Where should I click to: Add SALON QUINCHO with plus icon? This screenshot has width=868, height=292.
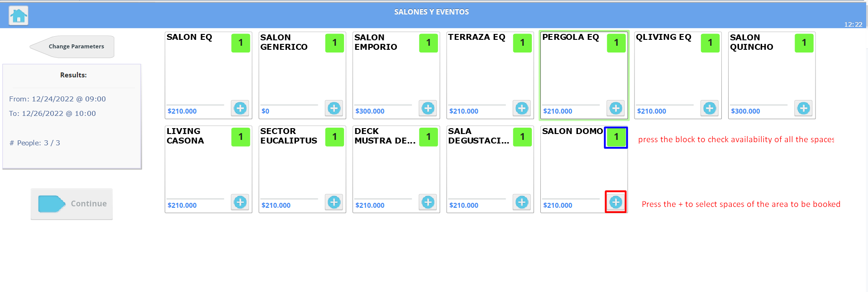coord(804,108)
